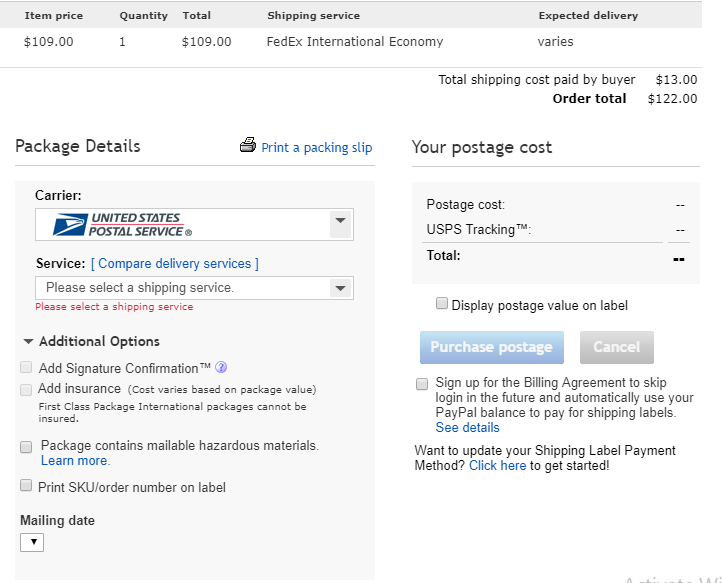This screenshot has width=722, height=583.
Task: Click the item price $109.00
Action: (x=48, y=42)
